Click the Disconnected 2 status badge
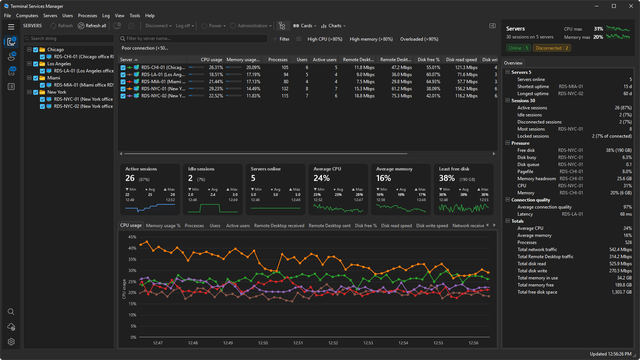640x360 pixels. 552,48
